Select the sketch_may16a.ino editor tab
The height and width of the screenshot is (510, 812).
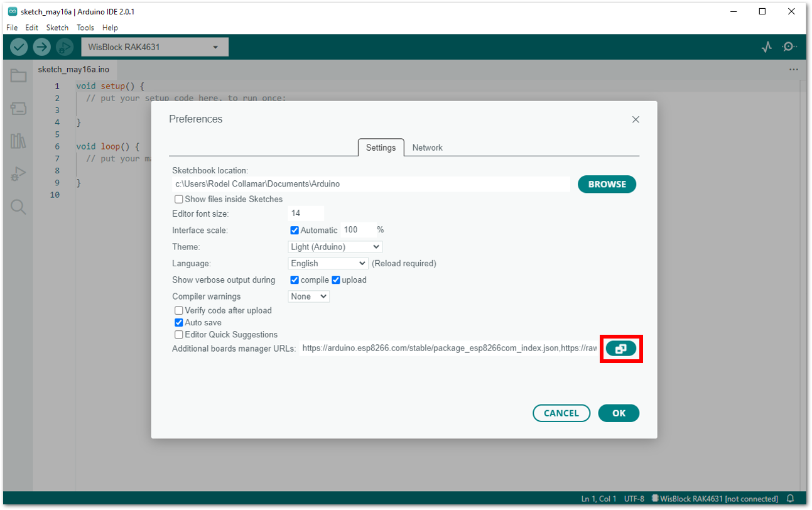click(73, 70)
